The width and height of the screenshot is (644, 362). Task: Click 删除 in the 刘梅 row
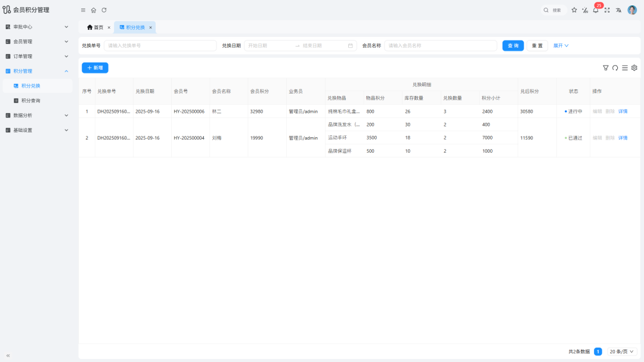(x=610, y=138)
